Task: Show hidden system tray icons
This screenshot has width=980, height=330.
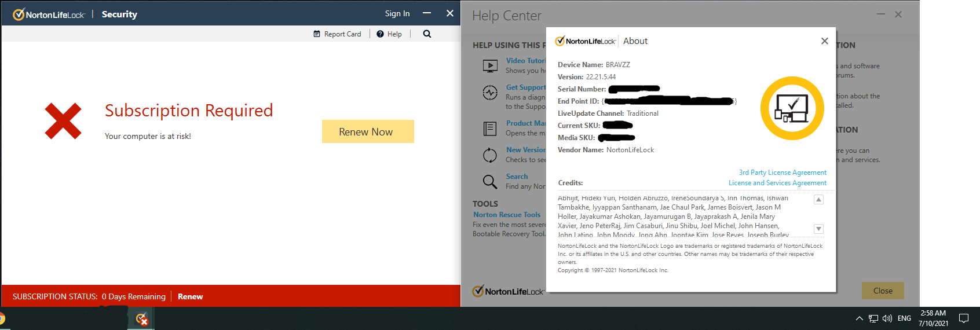Action: point(859,318)
